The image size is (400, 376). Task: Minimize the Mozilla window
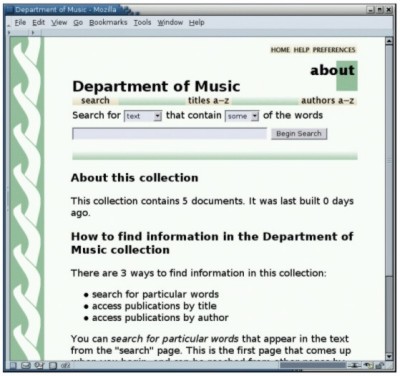(371, 10)
